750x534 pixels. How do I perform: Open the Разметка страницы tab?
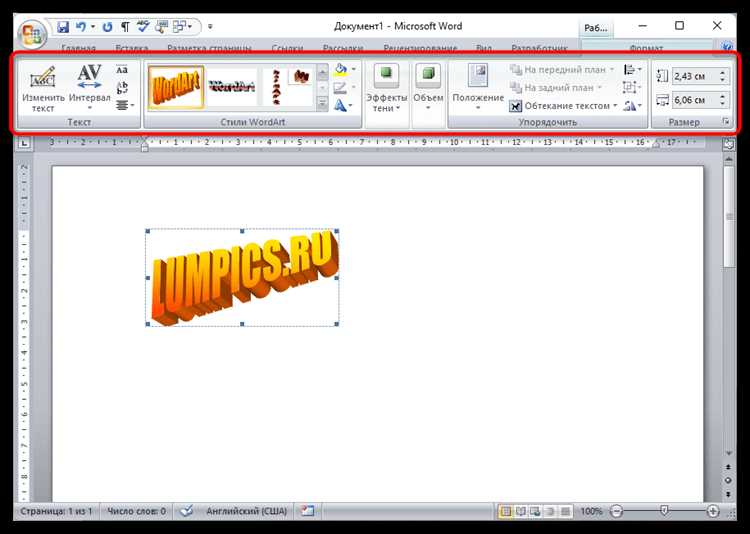point(209,48)
